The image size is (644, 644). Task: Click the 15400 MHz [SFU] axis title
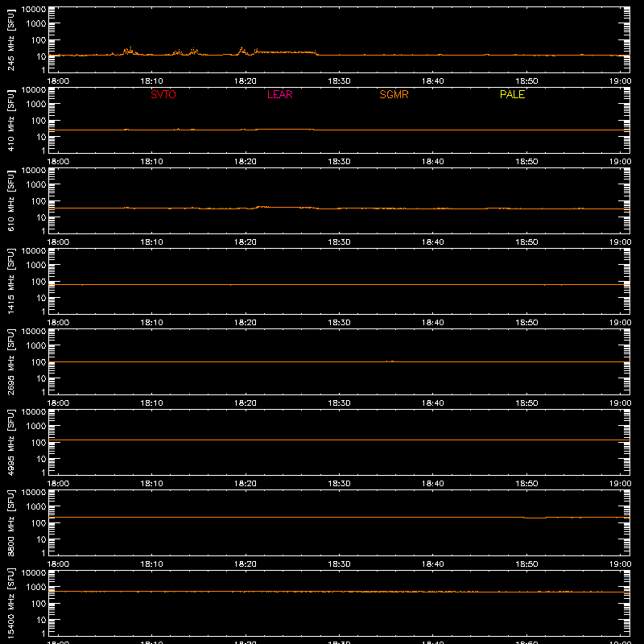(x=10, y=603)
